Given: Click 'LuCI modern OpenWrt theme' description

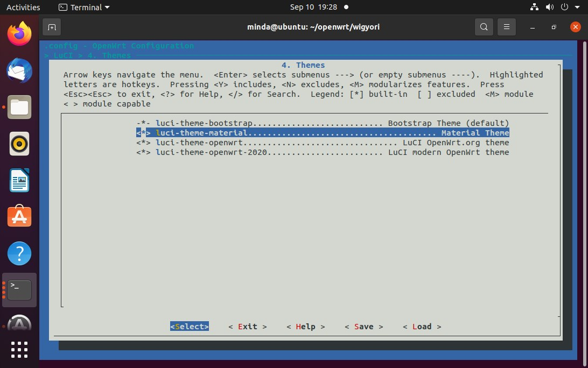Looking at the screenshot, I should point(449,152).
